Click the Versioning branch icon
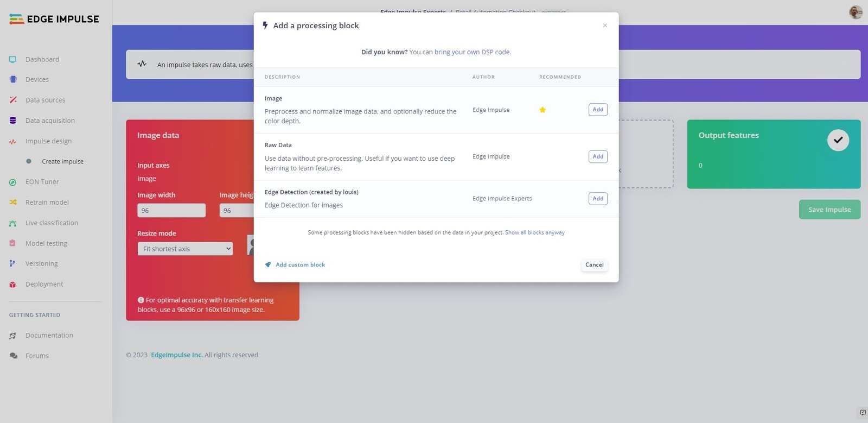Screen dimensions: 868x423 pos(12,264)
